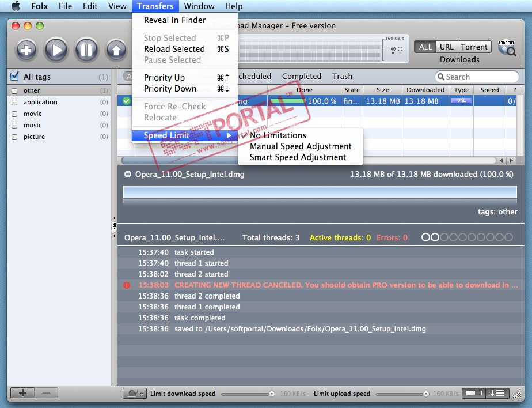Choose Reload Selected from menu
This screenshot has width=532, height=408.
pyautogui.click(x=185, y=49)
